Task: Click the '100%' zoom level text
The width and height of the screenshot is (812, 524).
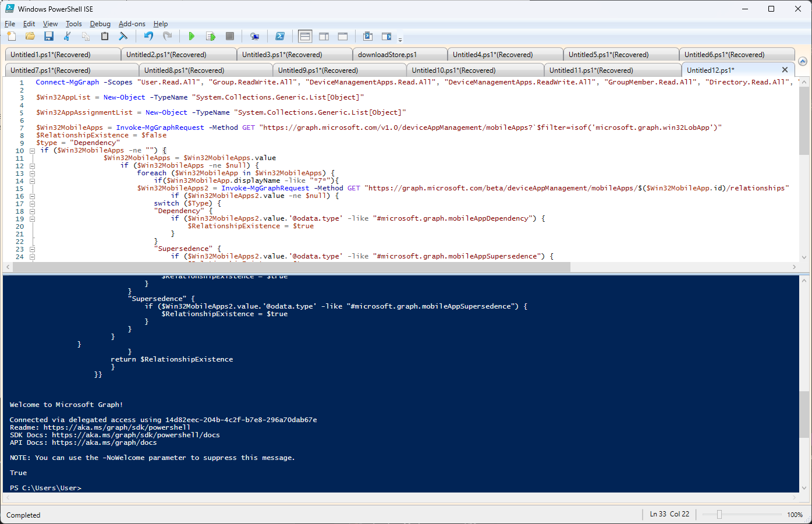Action: 795,515
